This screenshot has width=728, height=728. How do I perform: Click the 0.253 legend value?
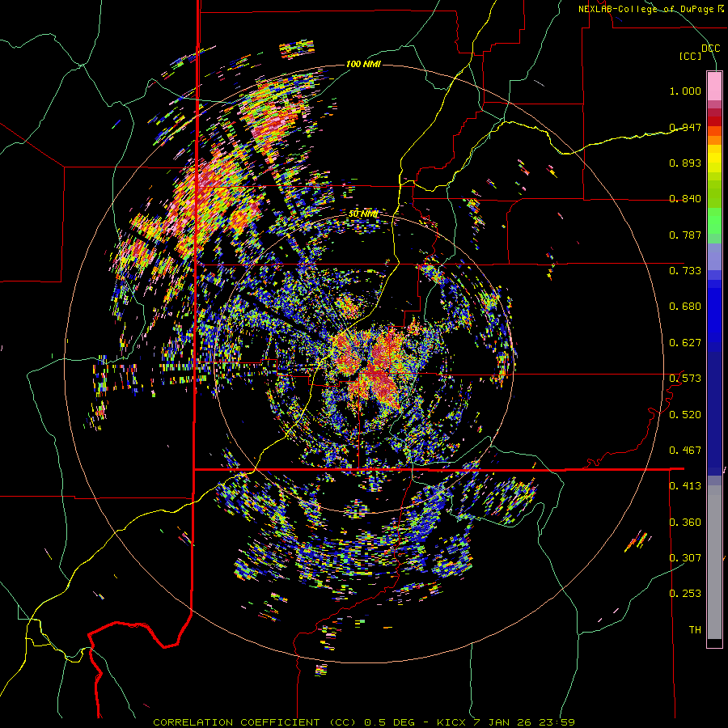[685, 594]
